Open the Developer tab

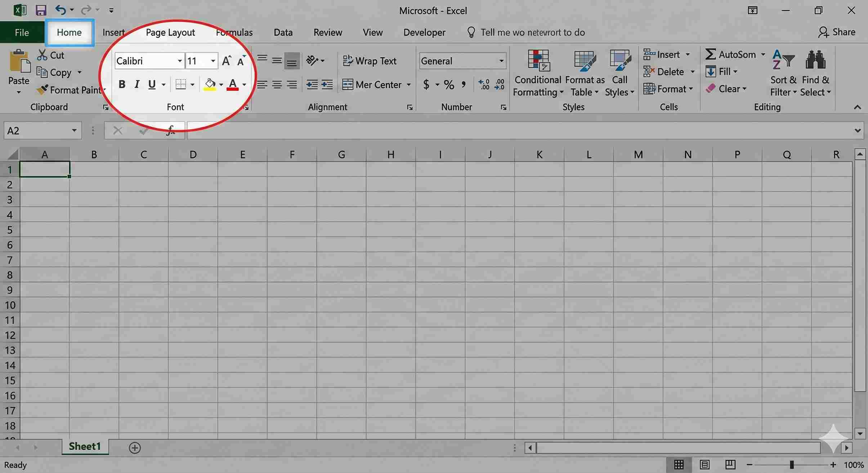424,32
